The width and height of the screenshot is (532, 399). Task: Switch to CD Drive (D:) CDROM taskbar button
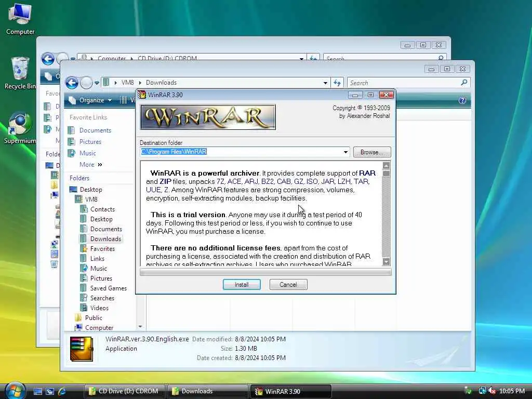click(124, 391)
